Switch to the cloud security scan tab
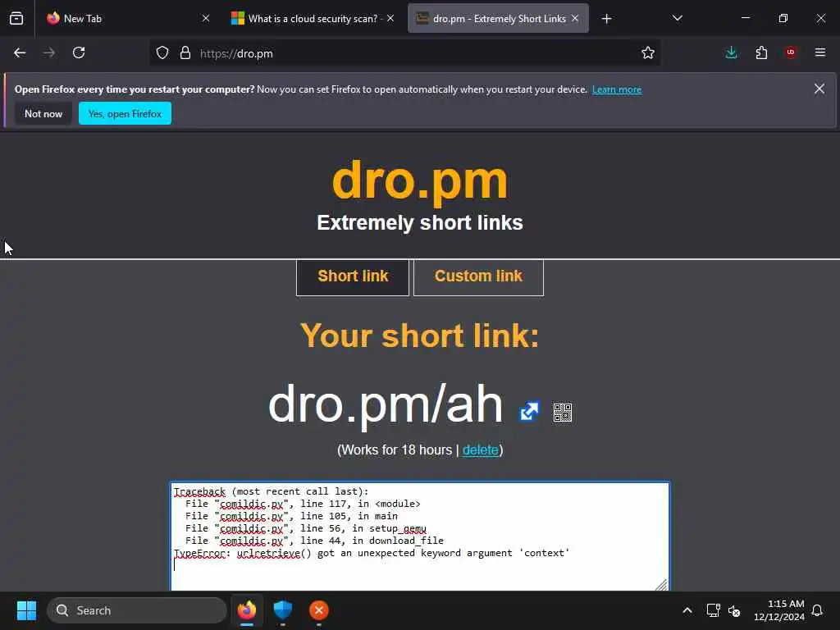This screenshot has width=840, height=630. click(x=313, y=18)
